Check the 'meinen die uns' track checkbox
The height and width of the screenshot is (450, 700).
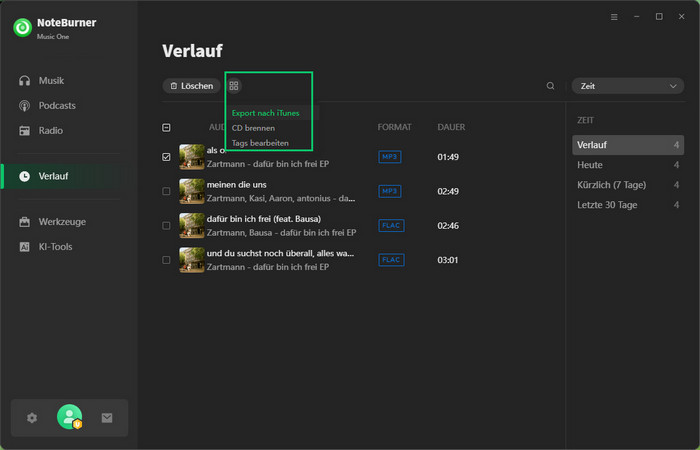point(166,192)
